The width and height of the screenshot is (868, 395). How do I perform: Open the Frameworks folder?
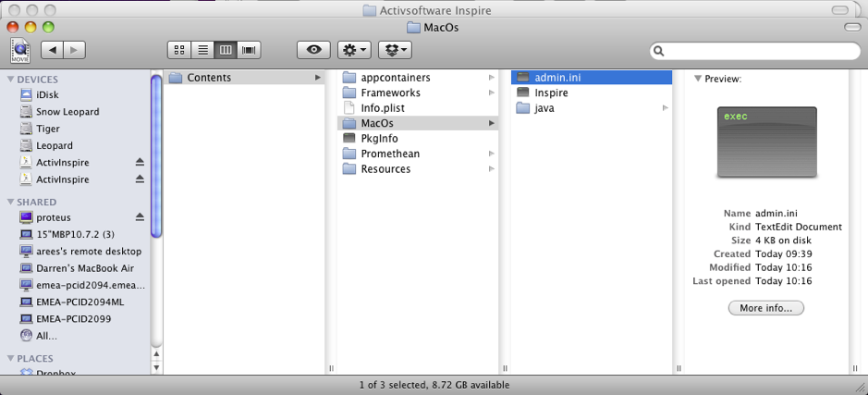click(x=390, y=93)
